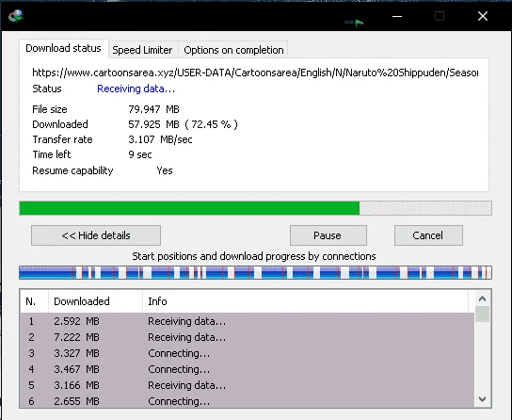512x420 pixels.
Task: Select connection row with 7.222 MB
Action: (x=248, y=337)
